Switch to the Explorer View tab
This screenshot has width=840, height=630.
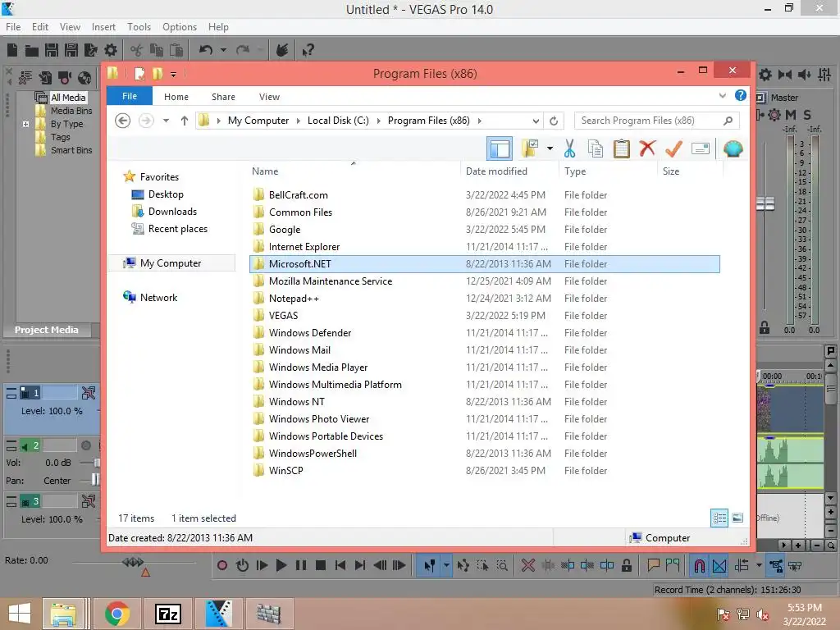(269, 97)
